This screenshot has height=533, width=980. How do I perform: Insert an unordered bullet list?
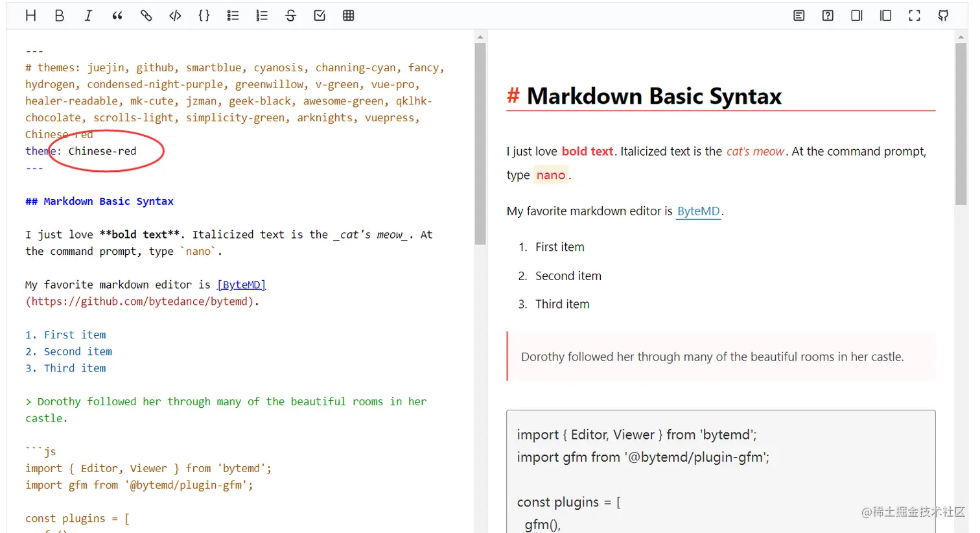point(233,16)
